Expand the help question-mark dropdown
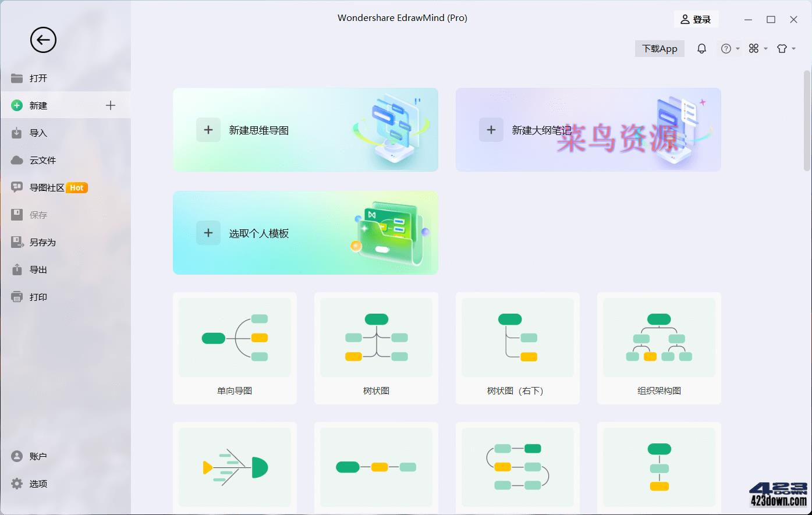The width and height of the screenshot is (812, 515). tap(727, 48)
